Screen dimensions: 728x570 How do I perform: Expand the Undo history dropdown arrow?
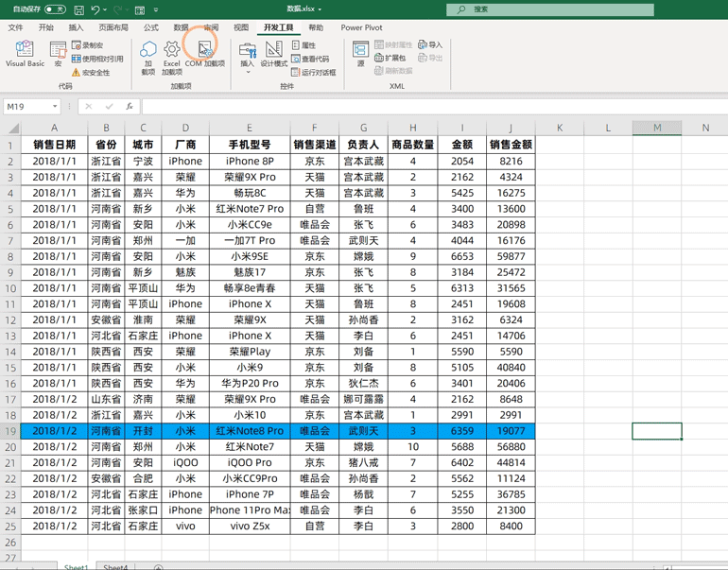click(x=105, y=9)
